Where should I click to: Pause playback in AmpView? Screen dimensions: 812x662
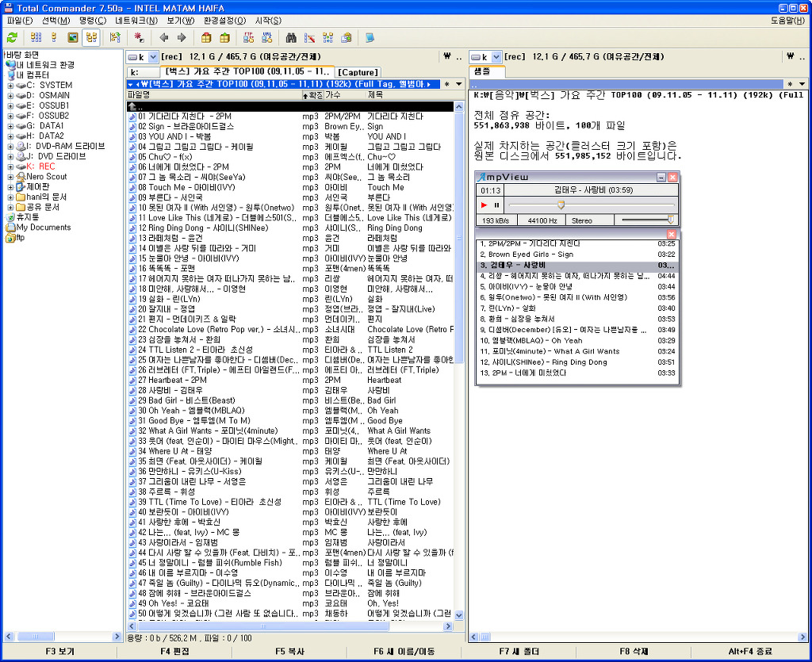[x=497, y=205]
